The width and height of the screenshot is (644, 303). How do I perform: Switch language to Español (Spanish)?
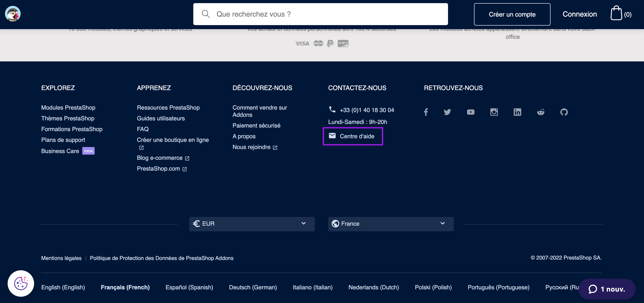[x=189, y=287]
